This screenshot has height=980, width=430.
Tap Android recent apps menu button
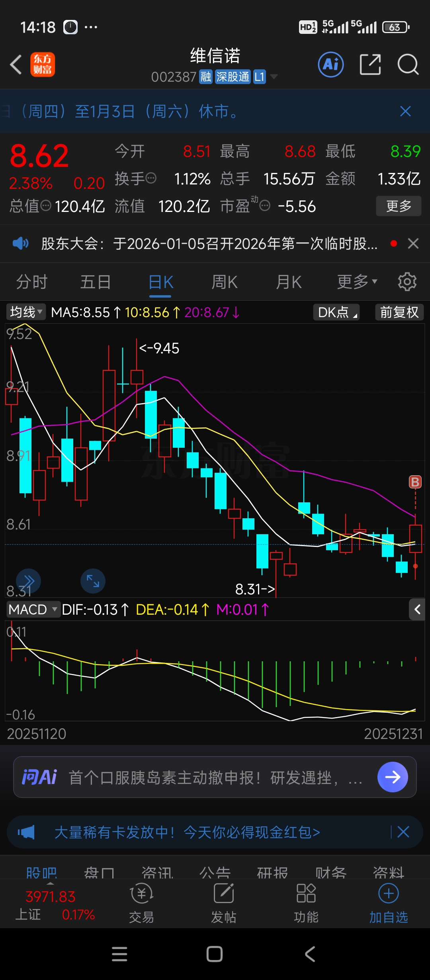click(119, 954)
